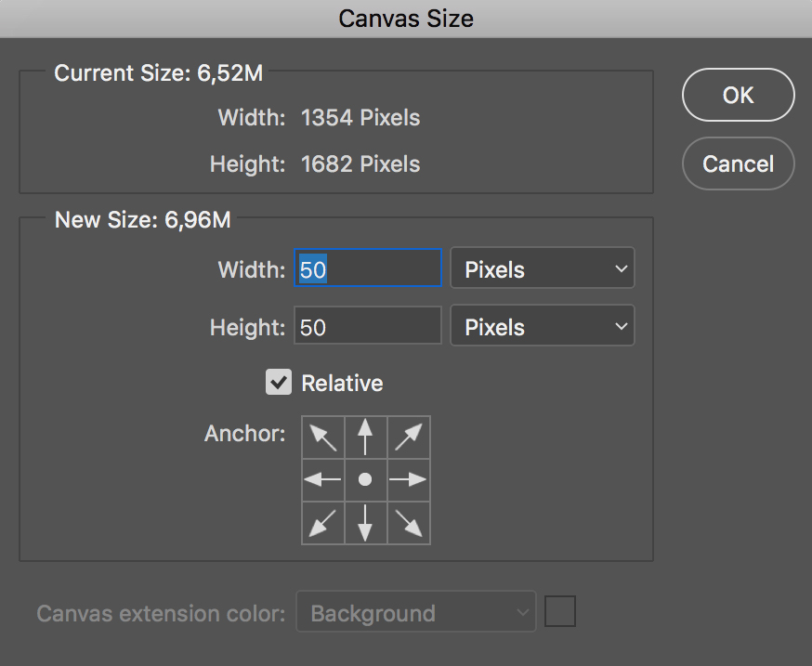812x666 pixels.
Task: Open the Canvas extension color Background dropdown
Action: pyautogui.click(x=415, y=612)
